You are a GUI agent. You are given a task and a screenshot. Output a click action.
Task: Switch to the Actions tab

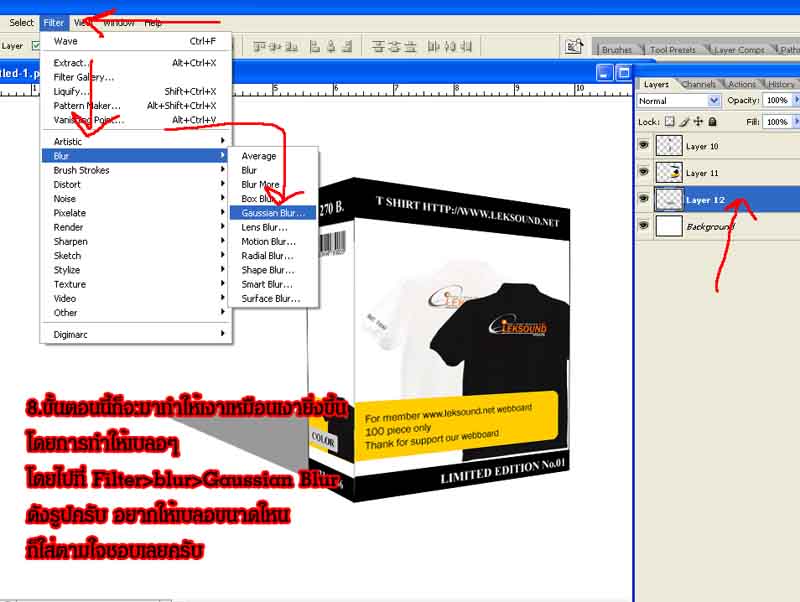[x=742, y=84]
